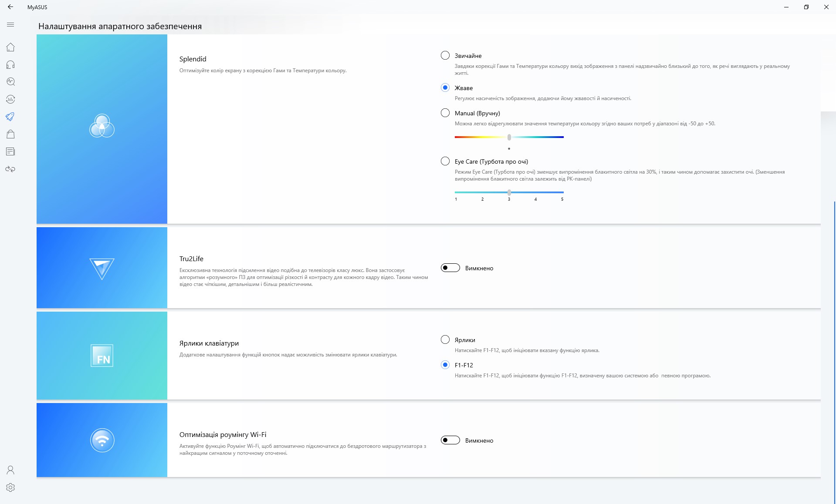Click the Оптимізація роумінгу Wi-Fi title
836x504 pixels.
[223, 435]
